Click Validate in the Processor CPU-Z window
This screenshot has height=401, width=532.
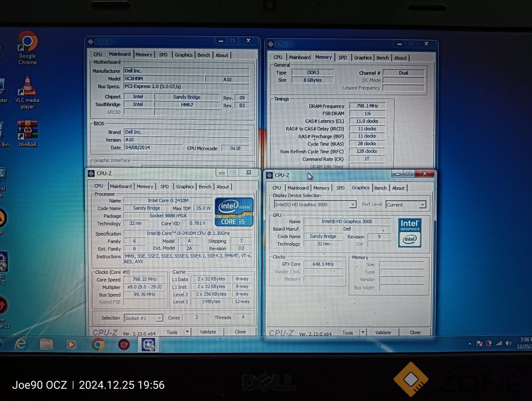[x=208, y=332]
